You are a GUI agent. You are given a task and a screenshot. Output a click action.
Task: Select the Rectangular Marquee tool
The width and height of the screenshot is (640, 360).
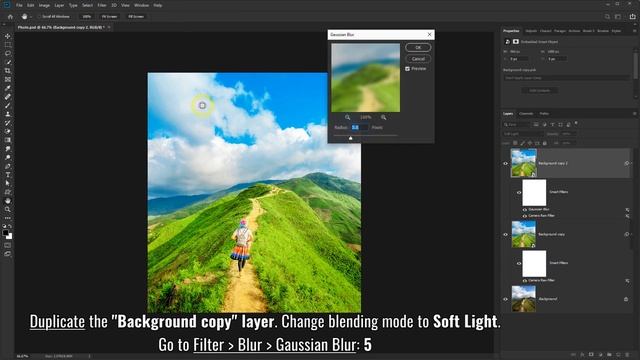pos(8,45)
